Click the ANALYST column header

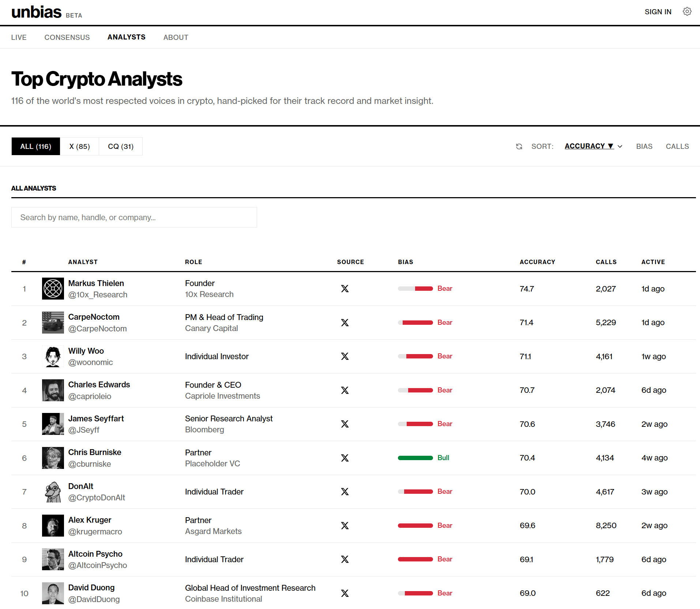point(83,262)
